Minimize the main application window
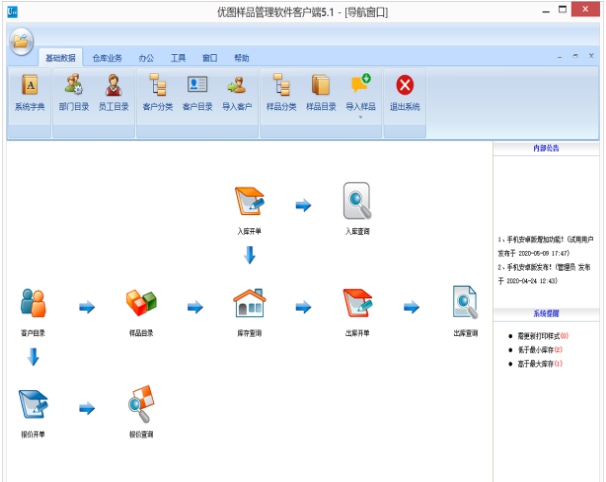Viewport: 606px width, 482px height. (x=546, y=12)
